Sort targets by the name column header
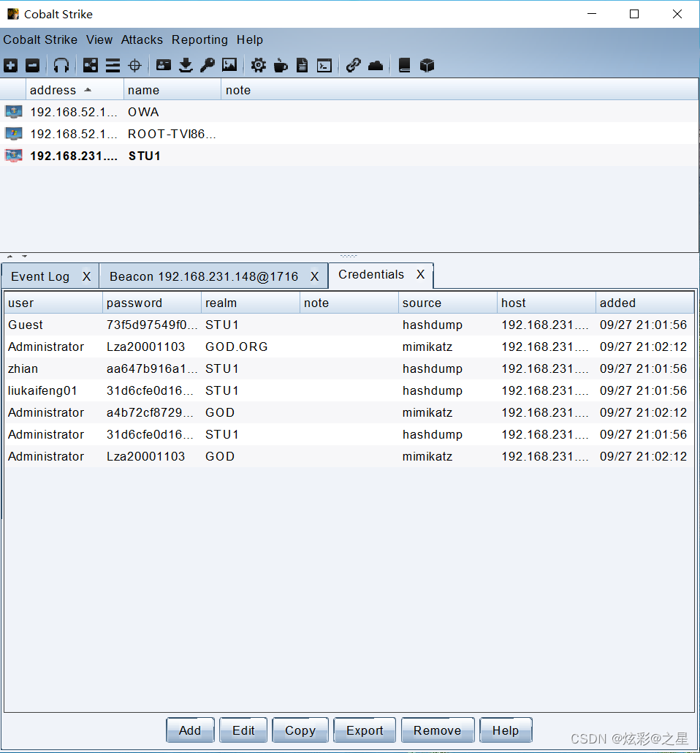 (172, 90)
